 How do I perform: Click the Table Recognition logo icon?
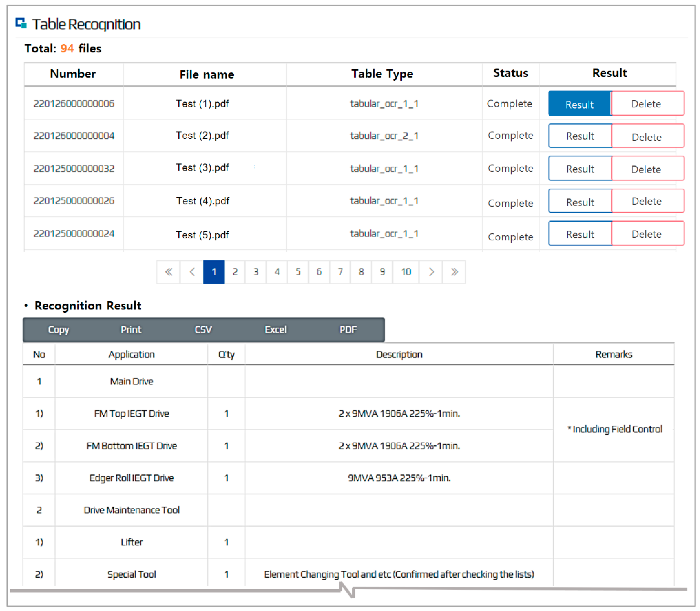click(21, 23)
